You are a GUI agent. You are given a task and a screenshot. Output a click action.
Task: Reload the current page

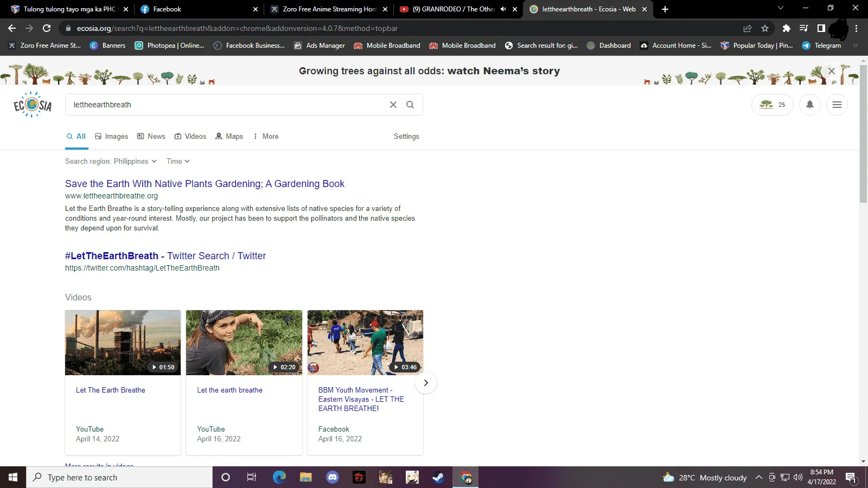[47, 28]
